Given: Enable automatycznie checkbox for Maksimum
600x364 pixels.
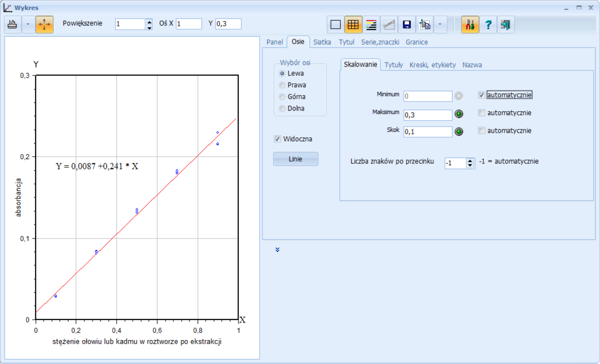Looking at the screenshot, I should [x=482, y=113].
